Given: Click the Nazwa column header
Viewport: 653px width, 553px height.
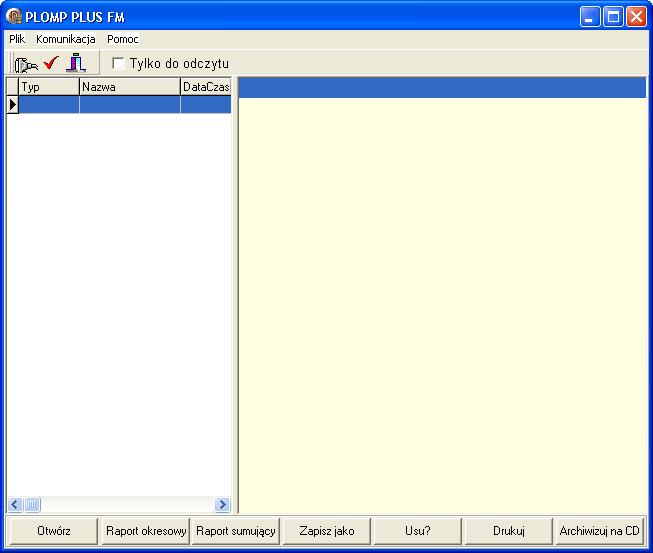Looking at the screenshot, I should [130, 87].
